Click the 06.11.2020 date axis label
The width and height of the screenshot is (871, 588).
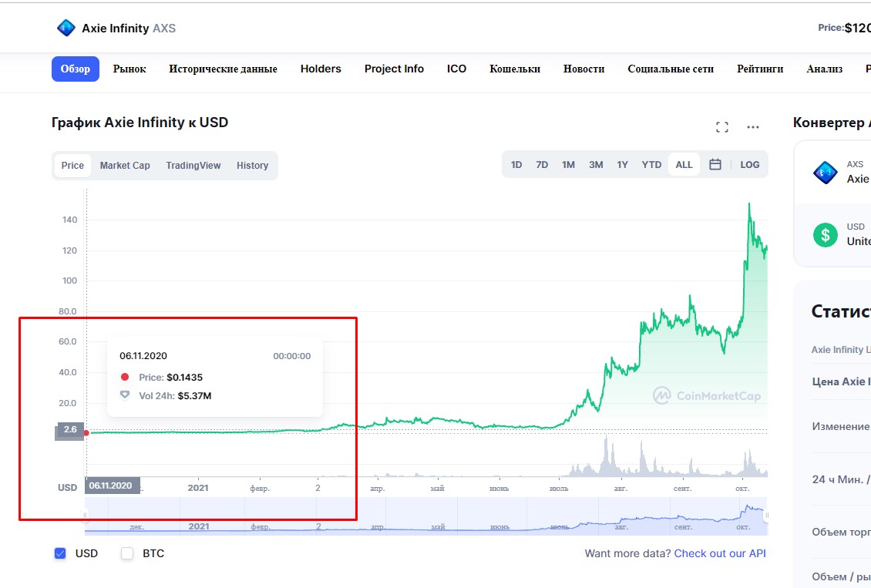click(112, 486)
